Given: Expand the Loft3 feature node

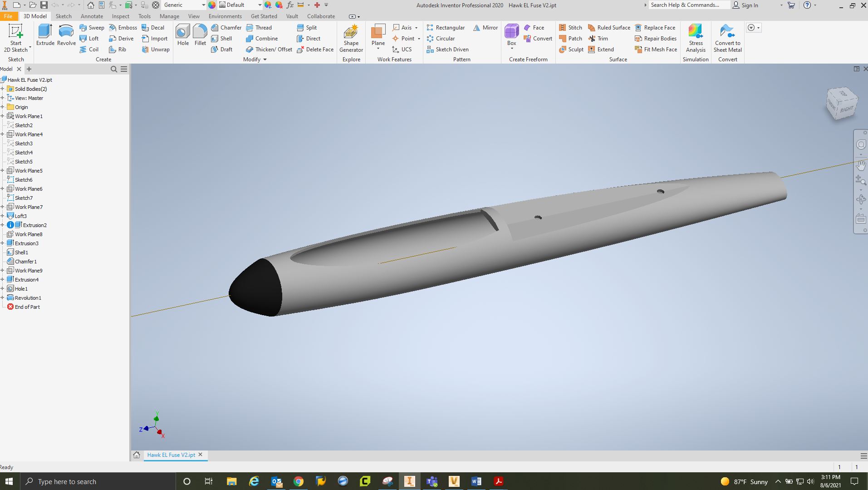Looking at the screenshot, I should coord(3,216).
